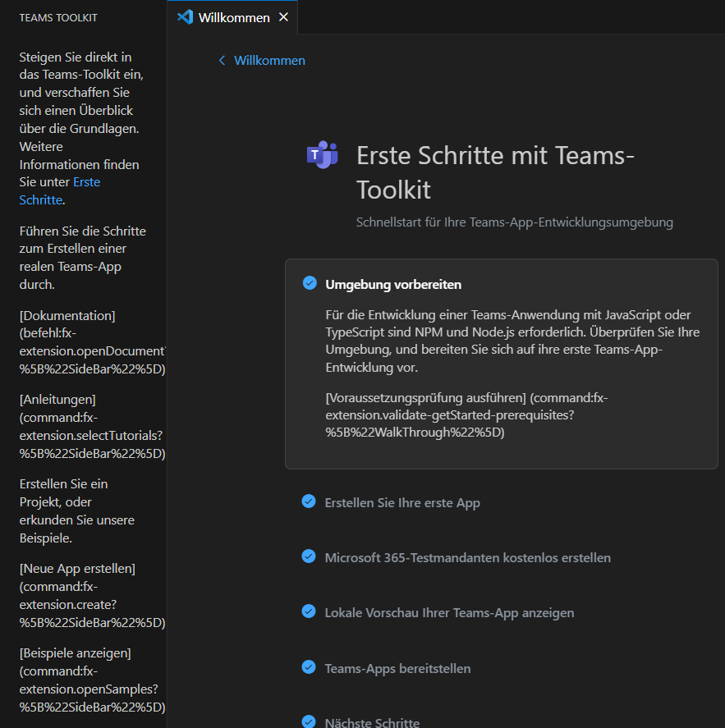725x728 pixels.
Task: Select the Umgebung vorbereiten step title
Action: pyautogui.click(x=393, y=285)
